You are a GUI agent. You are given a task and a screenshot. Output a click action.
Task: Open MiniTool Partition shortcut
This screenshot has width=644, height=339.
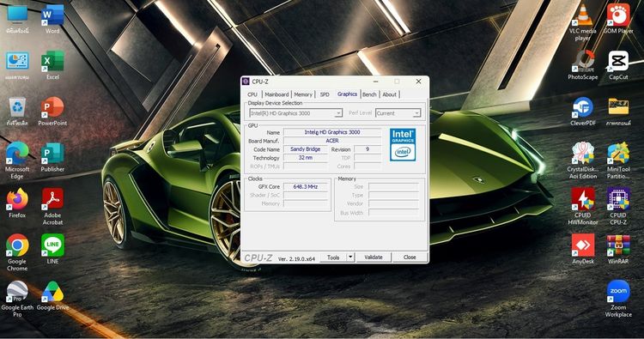coord(618,160)
